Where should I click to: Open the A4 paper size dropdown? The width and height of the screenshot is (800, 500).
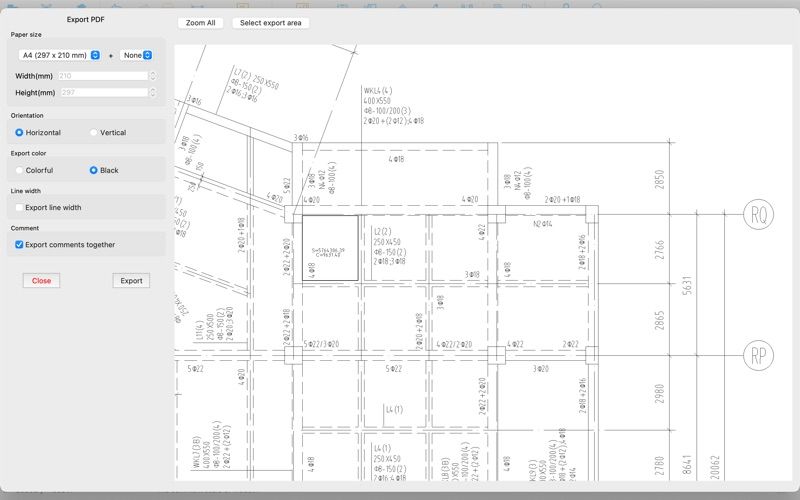click(x=59, y=55)
